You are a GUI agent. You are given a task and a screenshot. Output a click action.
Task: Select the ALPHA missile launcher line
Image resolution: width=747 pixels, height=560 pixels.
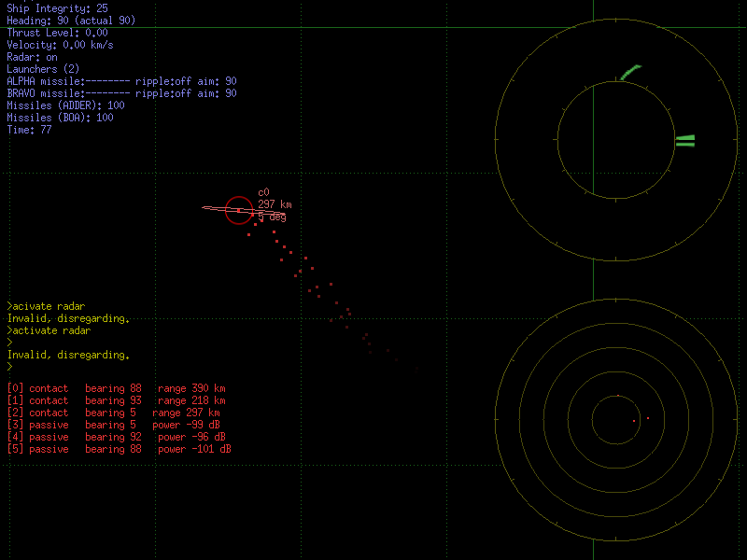click(x=122, y=81)
